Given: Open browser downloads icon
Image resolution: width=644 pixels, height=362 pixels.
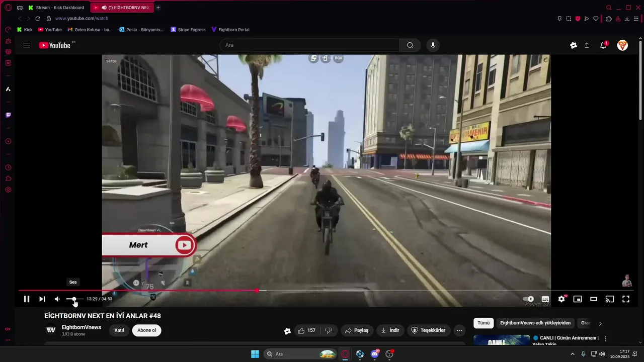Looking at the screenshot, I should [627, 19].
